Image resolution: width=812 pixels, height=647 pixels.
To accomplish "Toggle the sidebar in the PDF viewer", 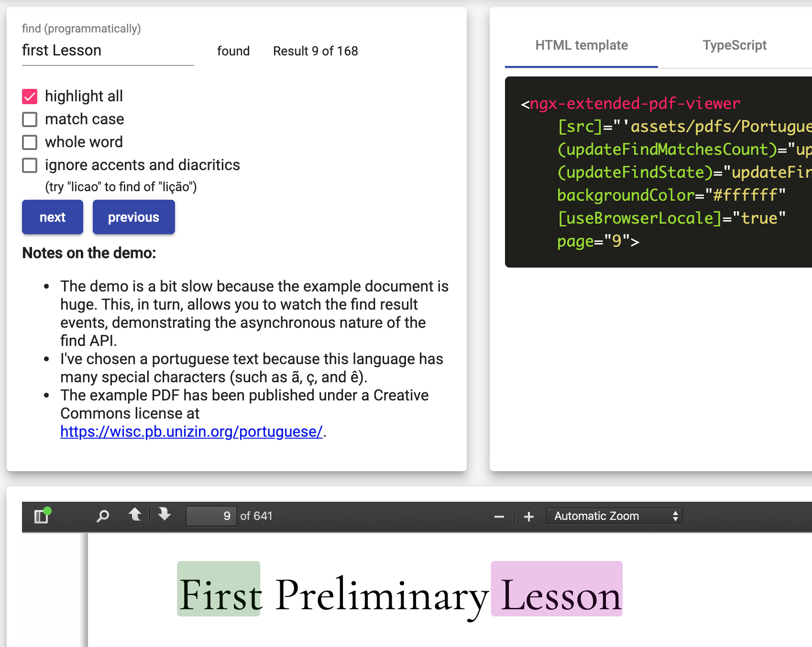I will click(41, 516).
